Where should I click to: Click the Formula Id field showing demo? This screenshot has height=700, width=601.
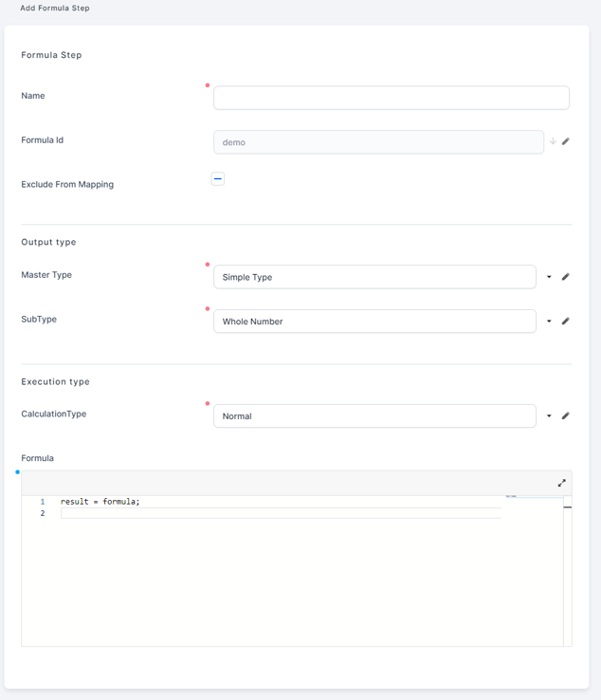[378, 142]
